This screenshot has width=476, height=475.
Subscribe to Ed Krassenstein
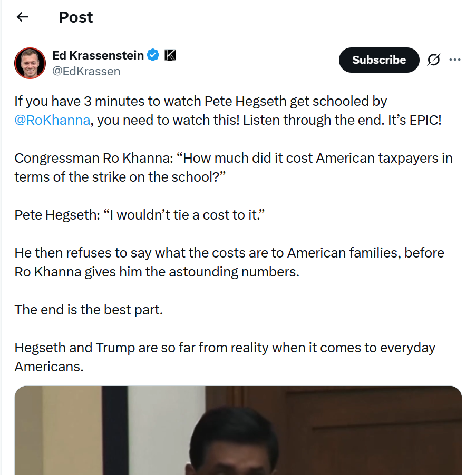click(x=379, y=60)
